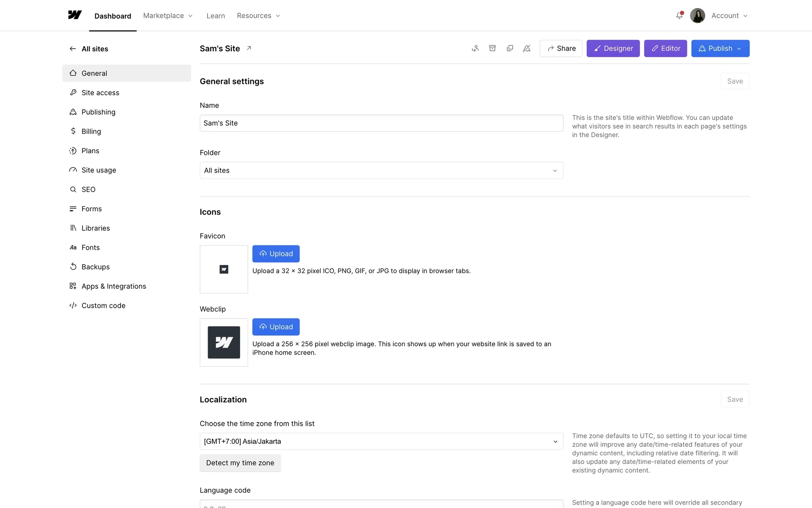The height and width of the screenshot is (508, 812).
Task: Click the magnifier icon for SEO
Action: [x=73, y=189]
